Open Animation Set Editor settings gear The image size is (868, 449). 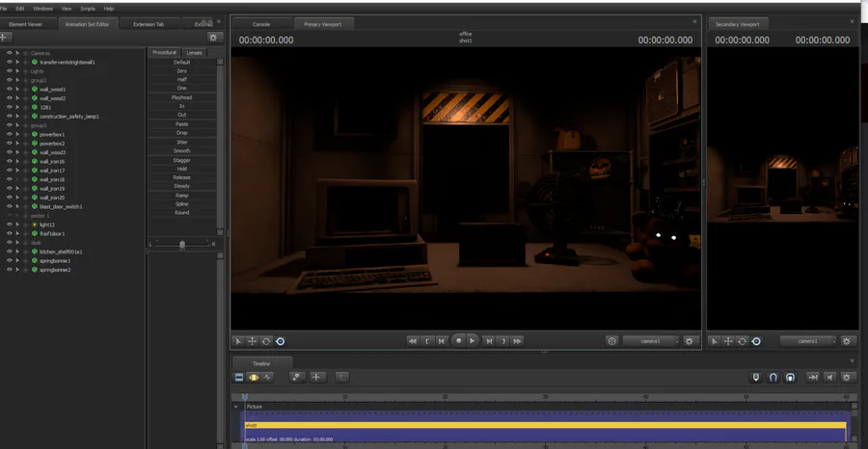(x=213, y=37)
